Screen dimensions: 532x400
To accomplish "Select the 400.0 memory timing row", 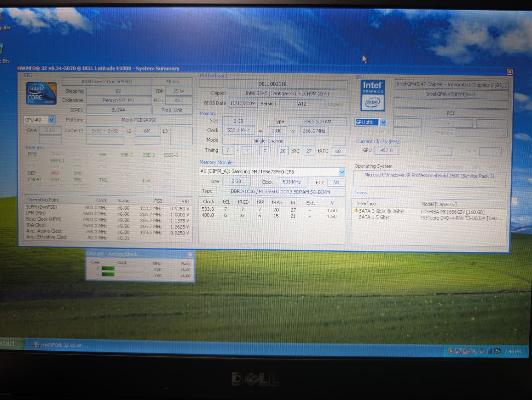I will [271, 216].
